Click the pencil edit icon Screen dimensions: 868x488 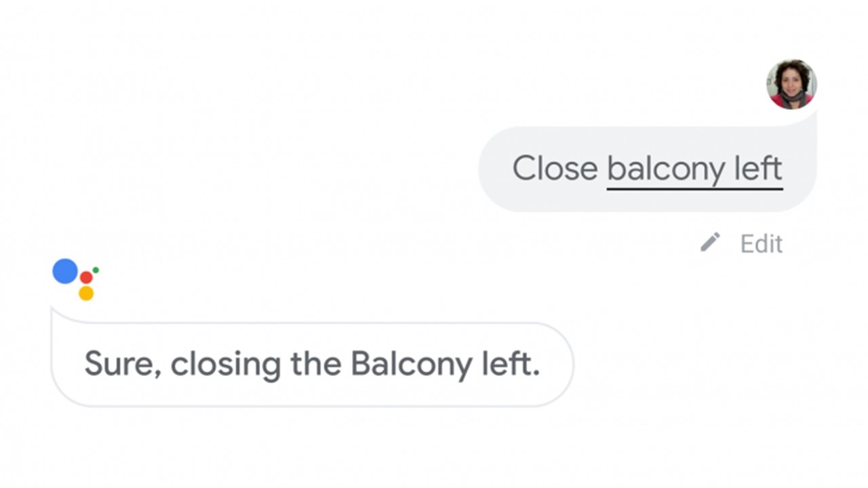click(710, 242)
